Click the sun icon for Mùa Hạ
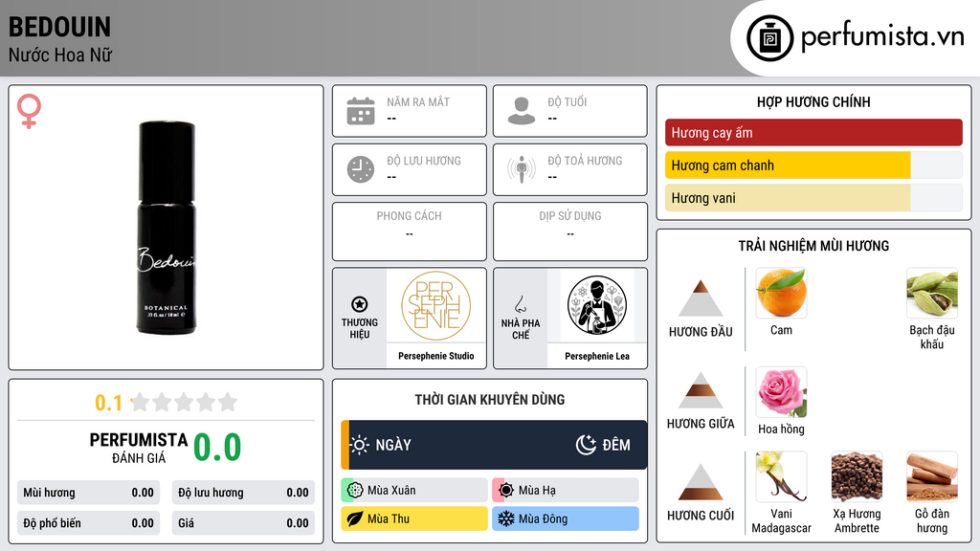 506,491
